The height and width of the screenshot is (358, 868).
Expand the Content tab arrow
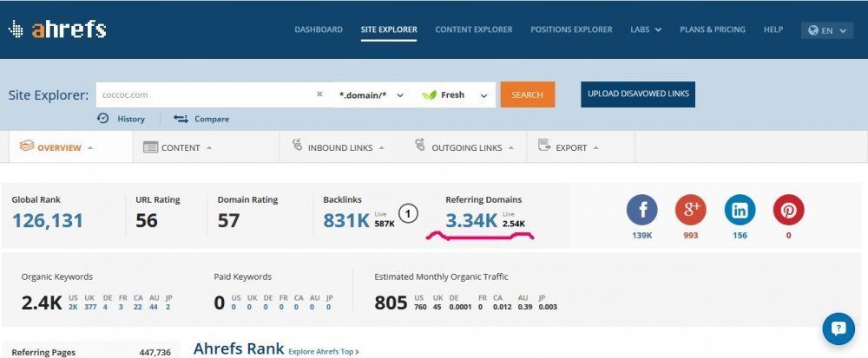(208, 148)
